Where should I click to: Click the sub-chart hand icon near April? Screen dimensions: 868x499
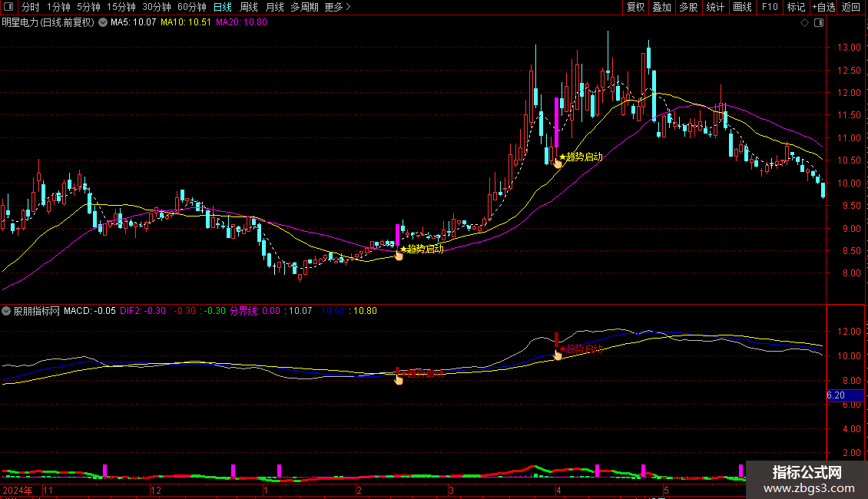pyautogui.click(x=558, y=355)
